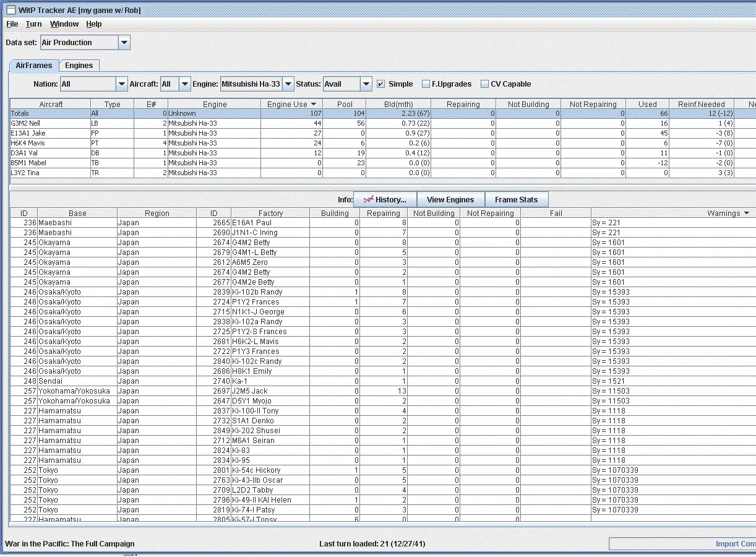Open the Data set dropdown
Viewport: 756px width, 557px height.
(x=124, y=43)
